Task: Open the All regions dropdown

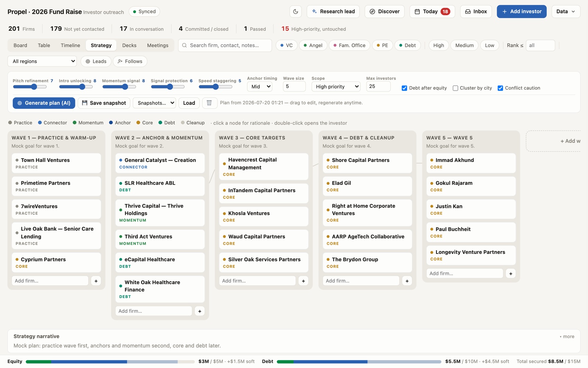Action: click(42, 61)
